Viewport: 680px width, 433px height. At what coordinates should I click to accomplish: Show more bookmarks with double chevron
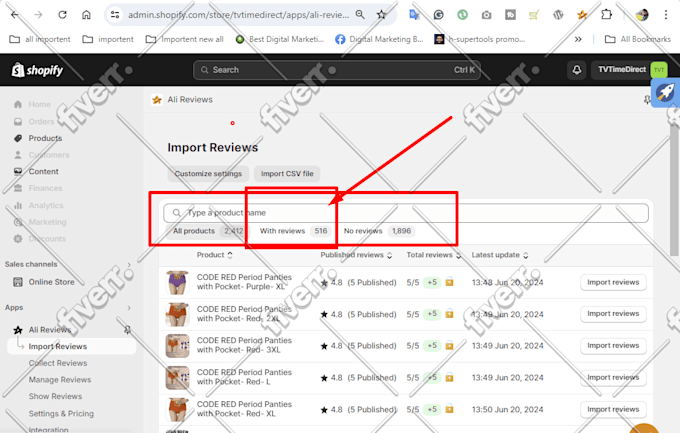(578, 39)
